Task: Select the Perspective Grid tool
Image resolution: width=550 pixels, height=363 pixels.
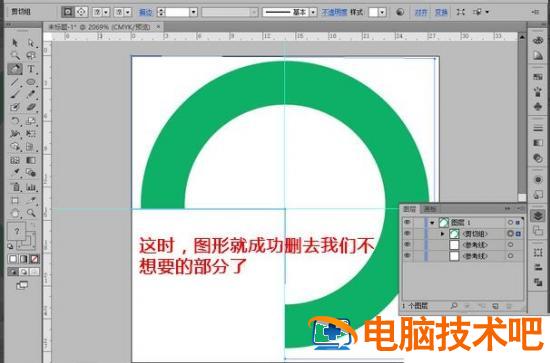Action: click(31, 147)
